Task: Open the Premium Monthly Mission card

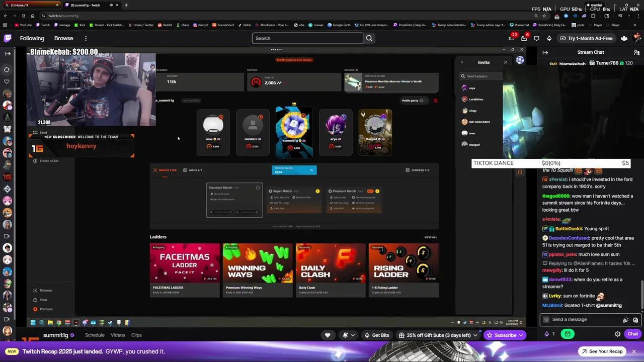Action: coord(391,82)
